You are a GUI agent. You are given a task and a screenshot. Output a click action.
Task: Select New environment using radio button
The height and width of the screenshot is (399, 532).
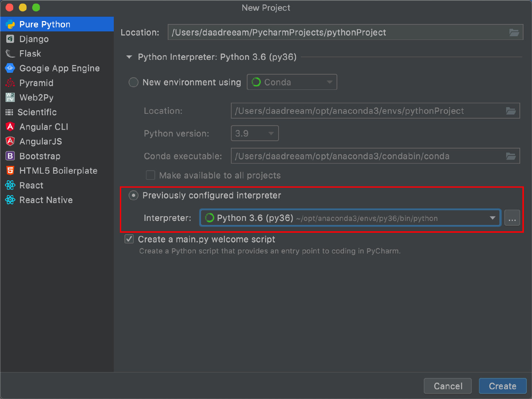pos(133,82)
